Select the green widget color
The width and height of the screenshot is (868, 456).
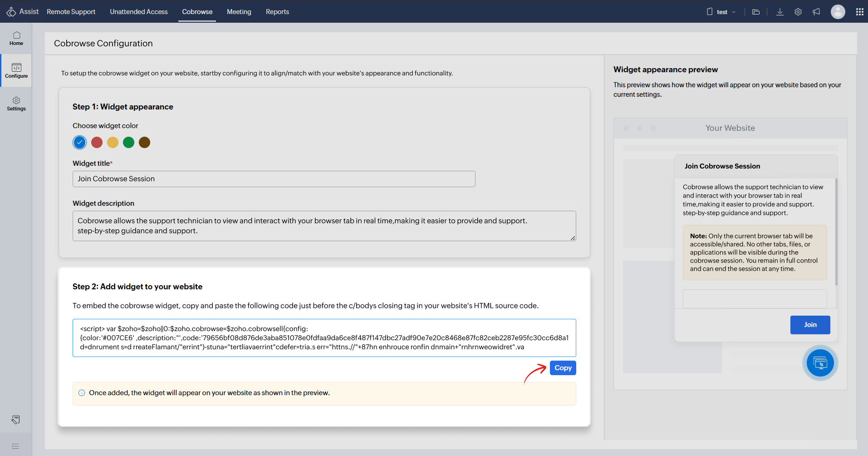(x=129, y=143)
